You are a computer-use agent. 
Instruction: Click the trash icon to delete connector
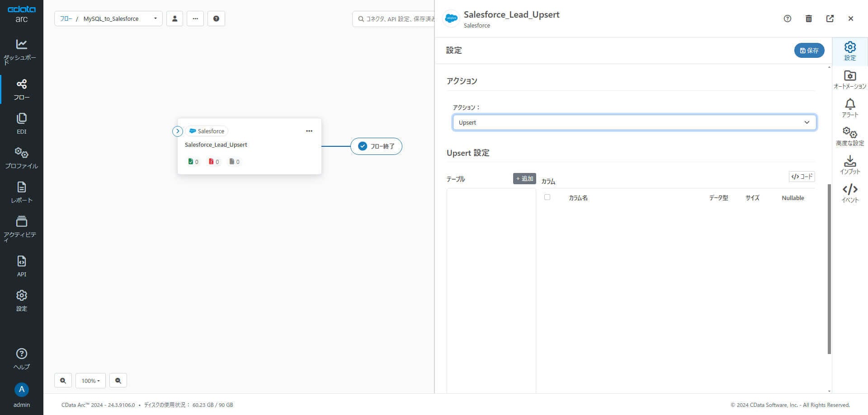[808, 19]
